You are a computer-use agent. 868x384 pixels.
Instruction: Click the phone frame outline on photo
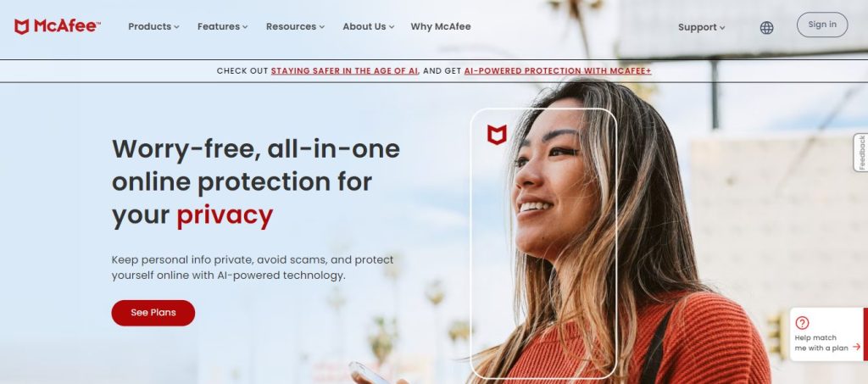tap(543, 243)
